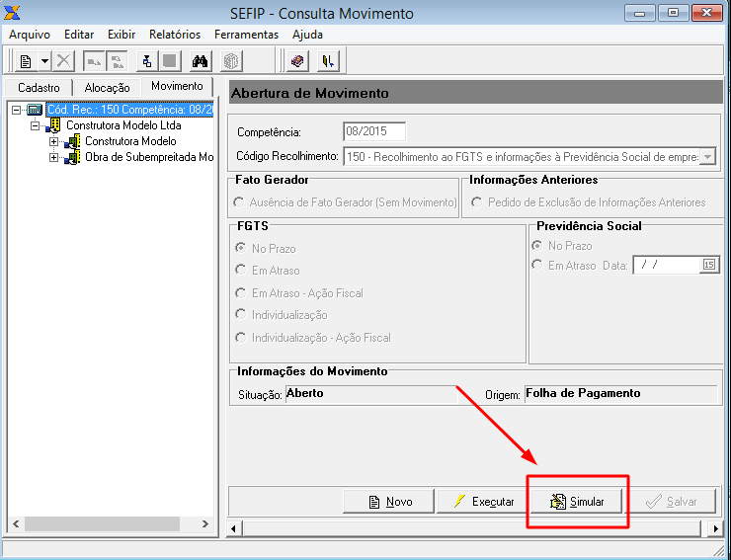Screen dimensions: 731x560
Task: Select Pedido de Exclusão de Informações Anteriores option
Action: point(476,202)
